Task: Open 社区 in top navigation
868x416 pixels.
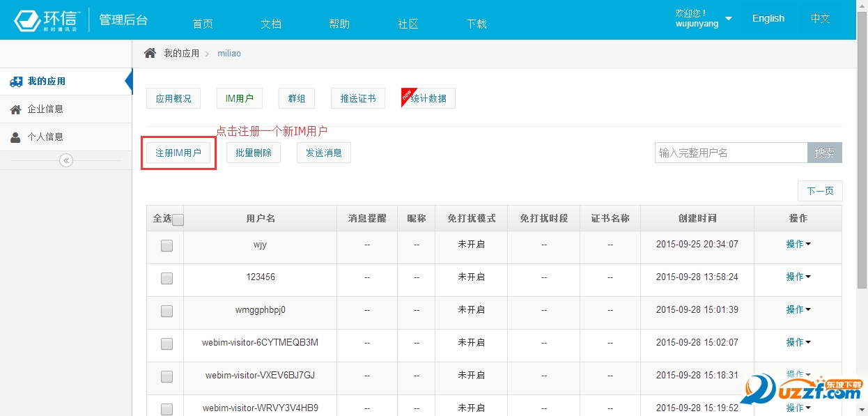Action: click(408, 24)
